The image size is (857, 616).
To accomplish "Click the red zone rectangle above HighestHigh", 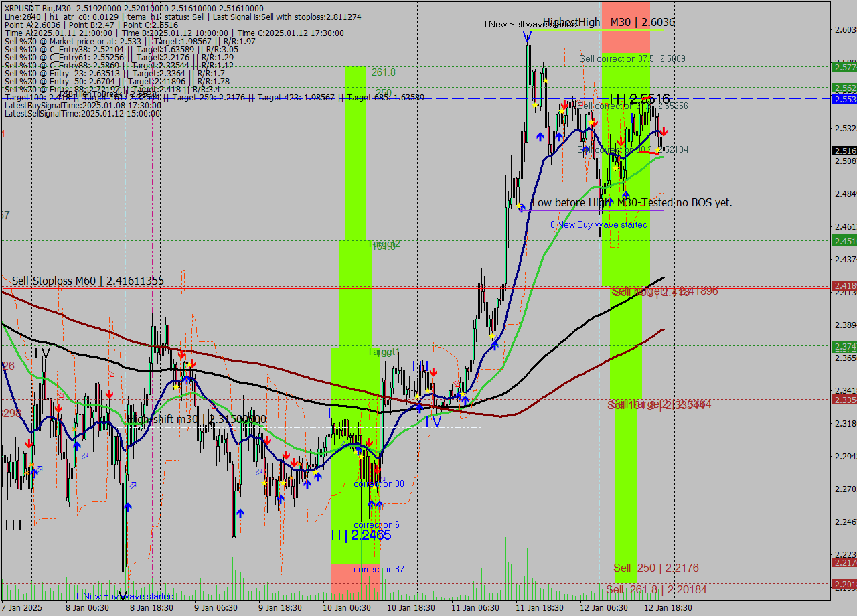I will coord(625,27).
